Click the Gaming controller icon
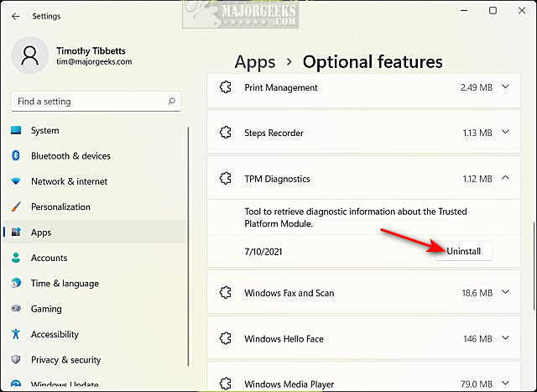This screenshot has height=392, width=537. pos(16,308)
